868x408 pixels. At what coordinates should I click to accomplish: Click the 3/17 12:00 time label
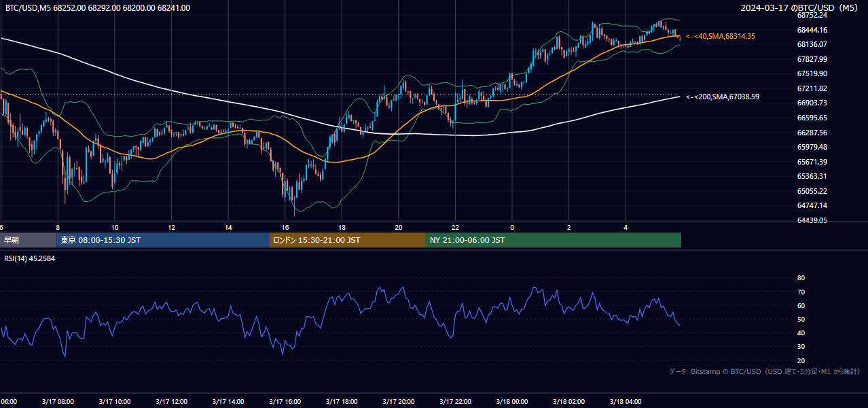[x=171, y=402]
